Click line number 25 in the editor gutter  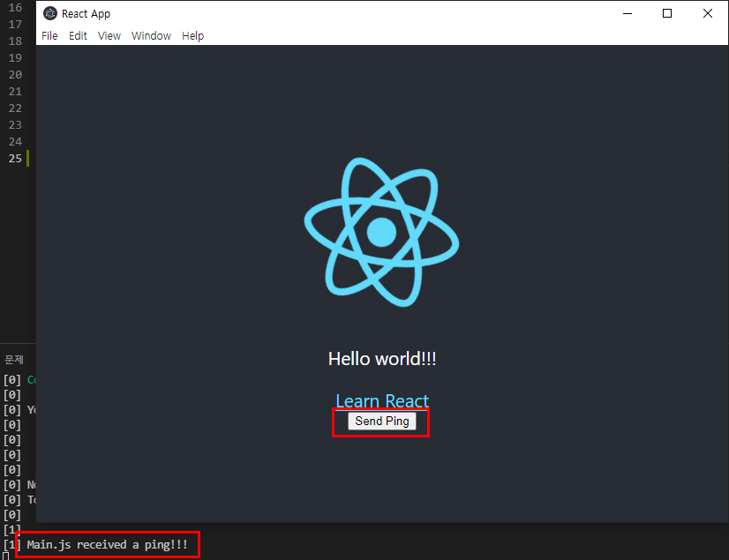(x=15, y=159)
